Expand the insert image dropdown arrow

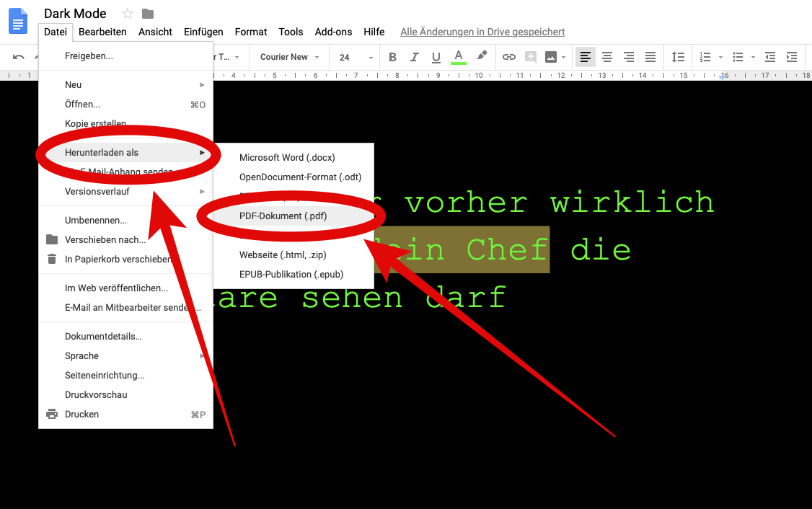(563, 58)
